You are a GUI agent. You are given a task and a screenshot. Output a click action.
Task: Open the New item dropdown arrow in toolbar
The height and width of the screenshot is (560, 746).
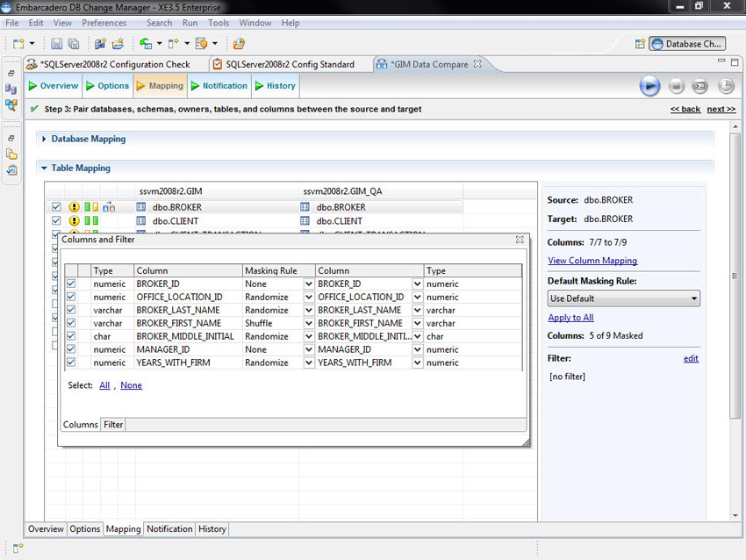point(32,44)
